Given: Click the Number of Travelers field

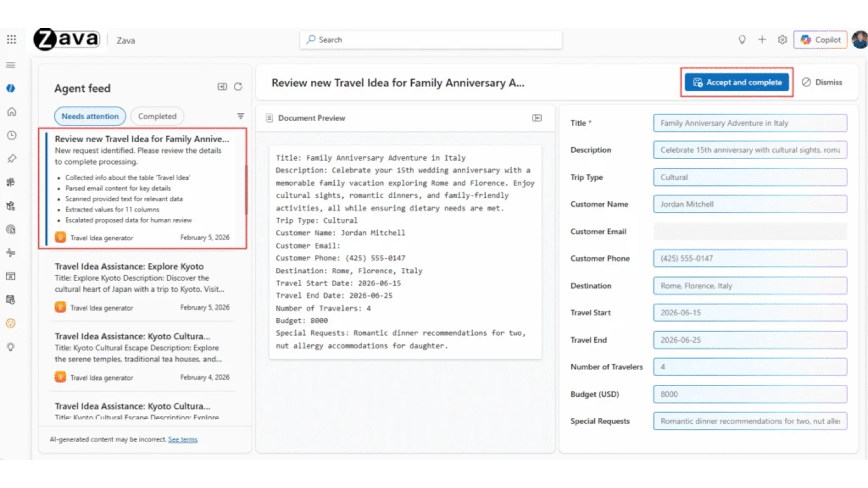Looking at the screenshot, I should (750, 367).
